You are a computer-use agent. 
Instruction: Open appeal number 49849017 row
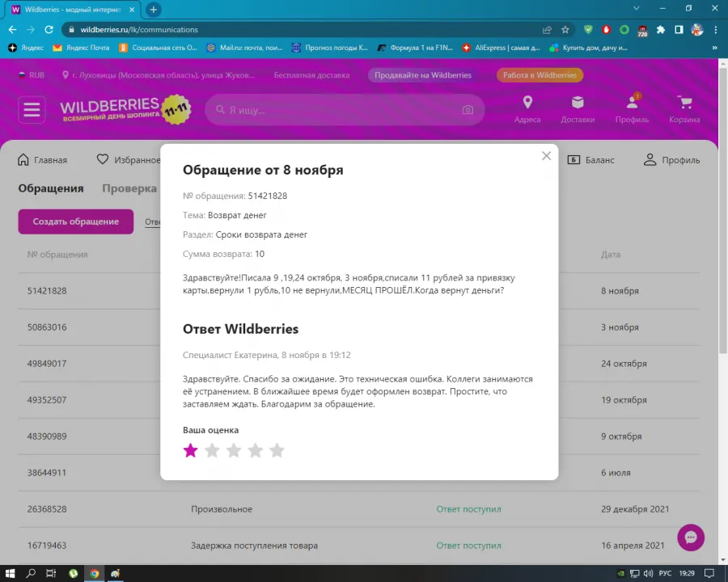coord(359,364)
